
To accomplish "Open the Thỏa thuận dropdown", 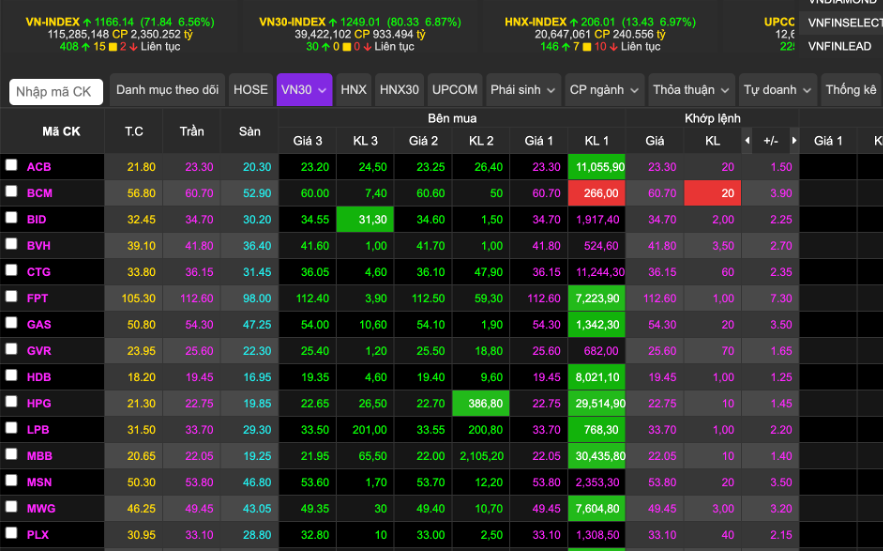I will click(692, 90).
